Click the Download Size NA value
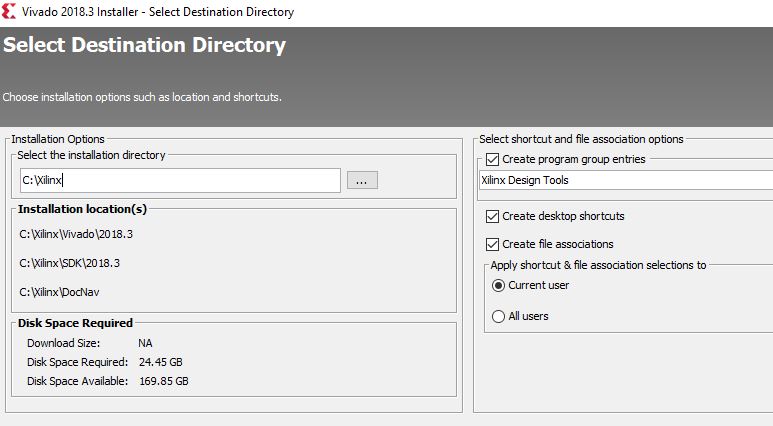 coord(147,343)
